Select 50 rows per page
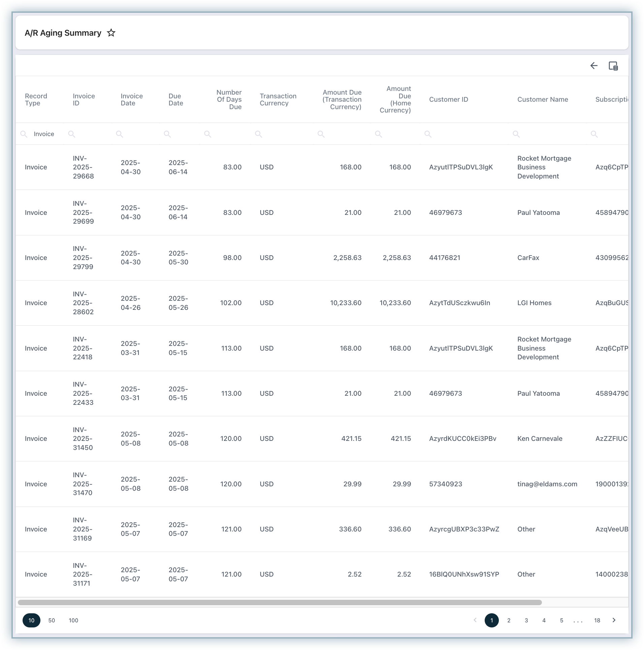644x650 pixels. (x=52, y=620)
